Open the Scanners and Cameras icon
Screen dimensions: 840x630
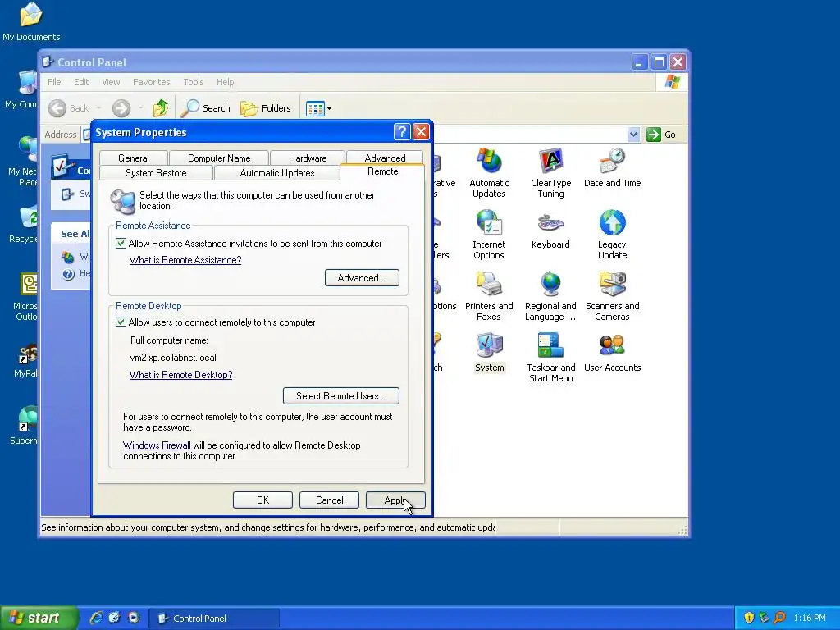tap(612, 295)
